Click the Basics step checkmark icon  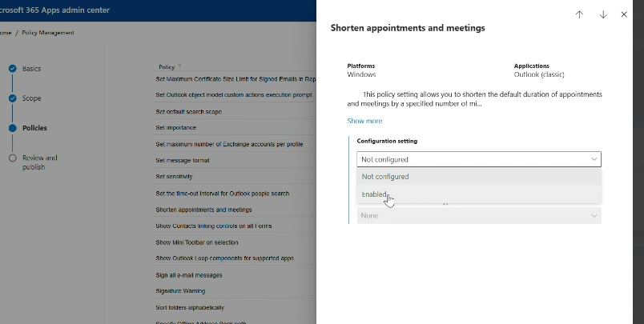13,69
